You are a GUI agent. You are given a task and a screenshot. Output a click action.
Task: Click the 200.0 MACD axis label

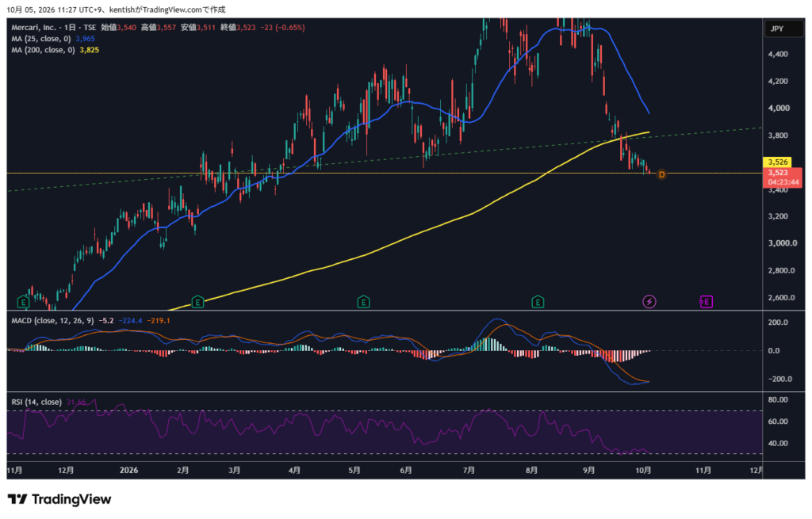click(x=778, y=322)
